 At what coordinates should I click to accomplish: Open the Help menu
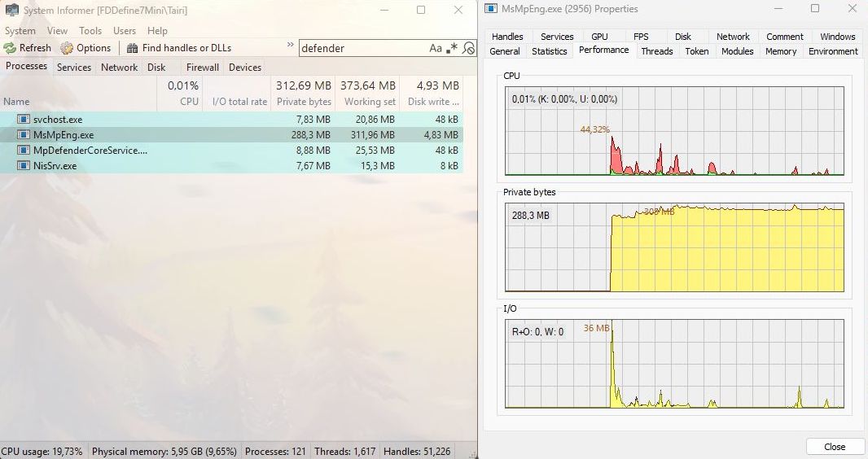point(157,31)
